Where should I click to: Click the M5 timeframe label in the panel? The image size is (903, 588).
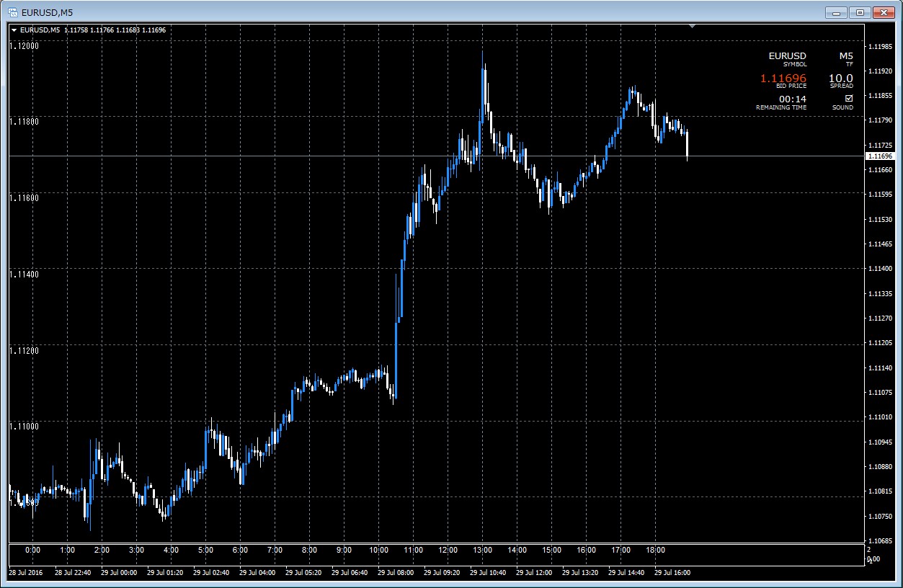[846, 56]
